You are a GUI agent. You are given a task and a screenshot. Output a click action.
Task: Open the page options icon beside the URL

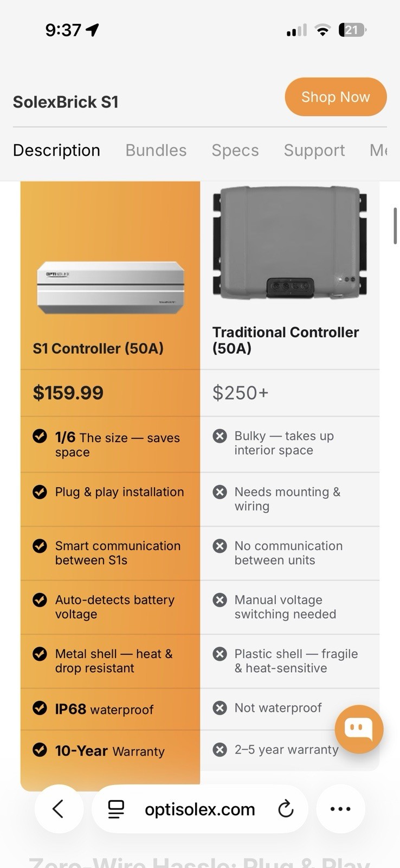116,809
